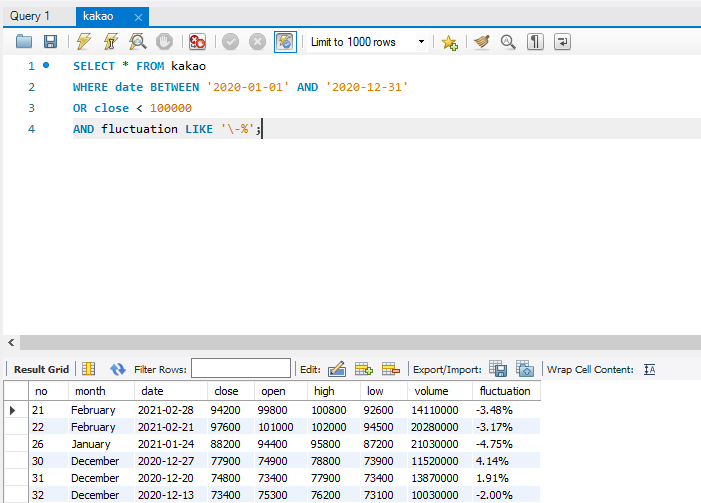The width and height of the screenshot is (701, 503).
Task: Run Explain plan magnifier lightning icon
Action: 138,42
